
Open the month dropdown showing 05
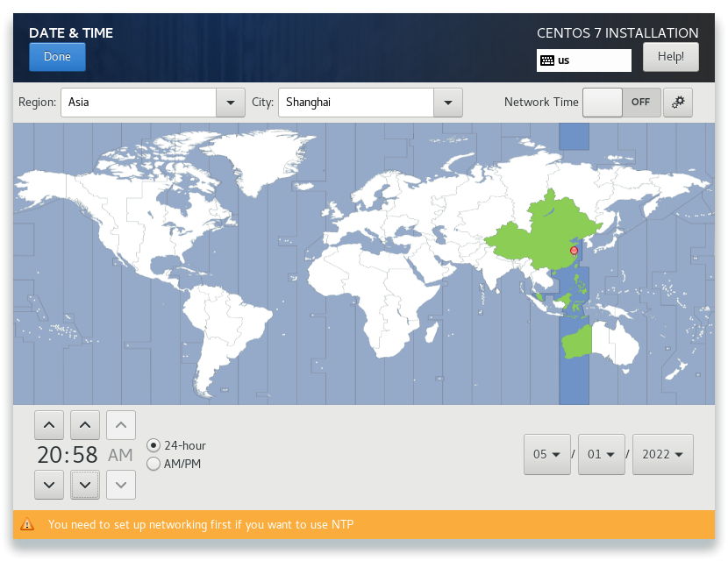(x=547, y=454)
